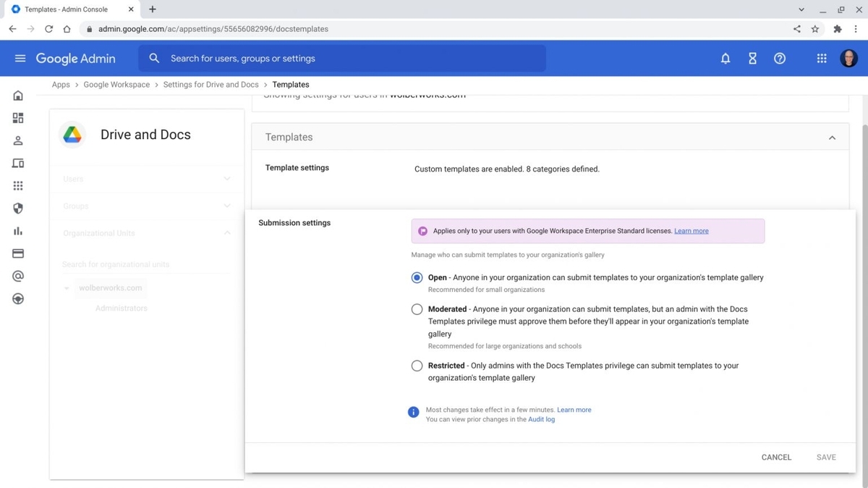This screenshot has width=868, height=488.
Task: Select the Moderated submission setting
Action: coord(417,309)
